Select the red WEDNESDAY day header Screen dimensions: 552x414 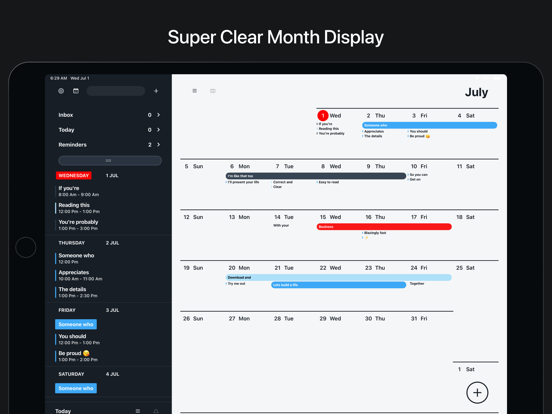[74, 175]
